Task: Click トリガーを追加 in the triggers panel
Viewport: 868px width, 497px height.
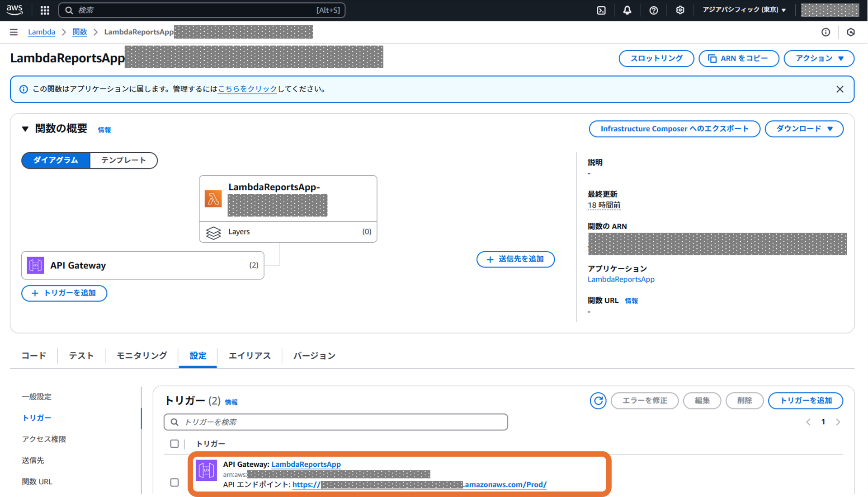Action: (806, 401)
